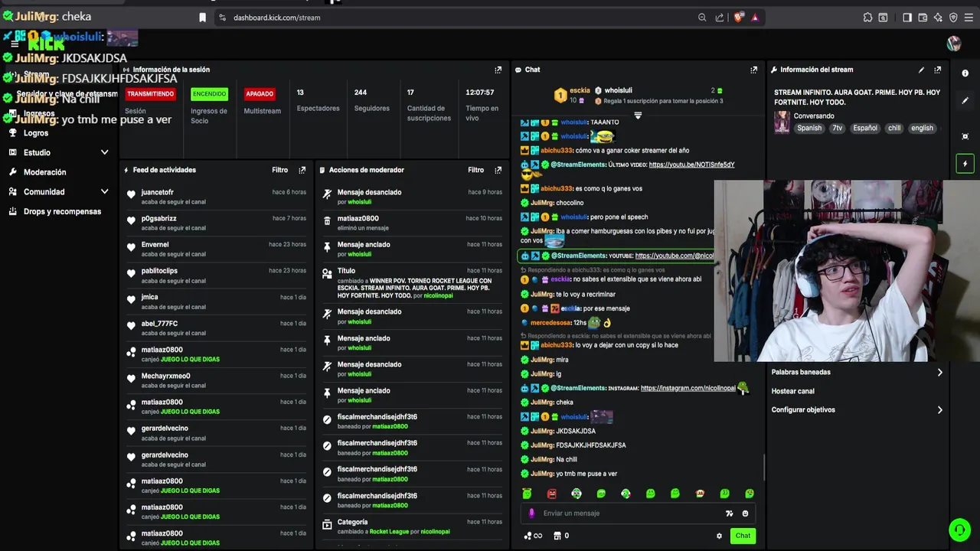This screenshot has width=980, height=551.
Task: Pop out the Acciones de moderador panel
Action: 498,170
